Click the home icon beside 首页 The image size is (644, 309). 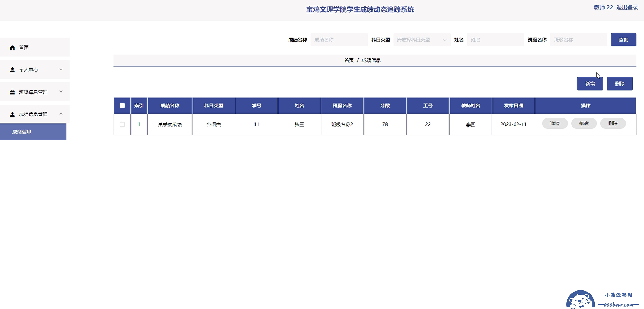12,48
